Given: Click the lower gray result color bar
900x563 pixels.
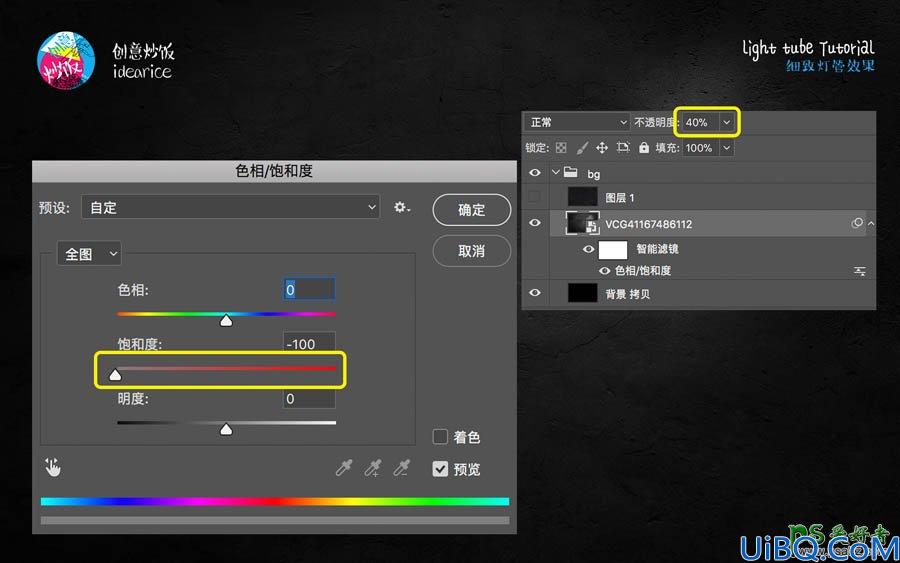Looking at the screenshot, I should click(274, 521).
